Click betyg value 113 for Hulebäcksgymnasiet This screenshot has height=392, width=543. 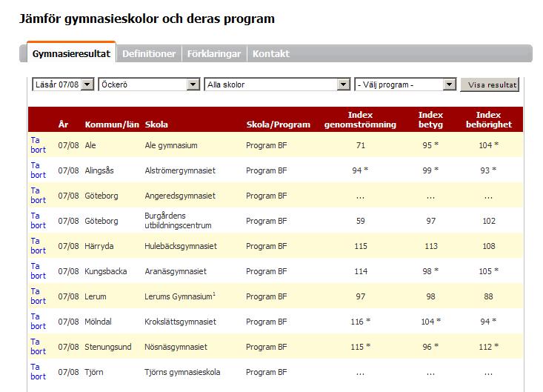point(431,246)
